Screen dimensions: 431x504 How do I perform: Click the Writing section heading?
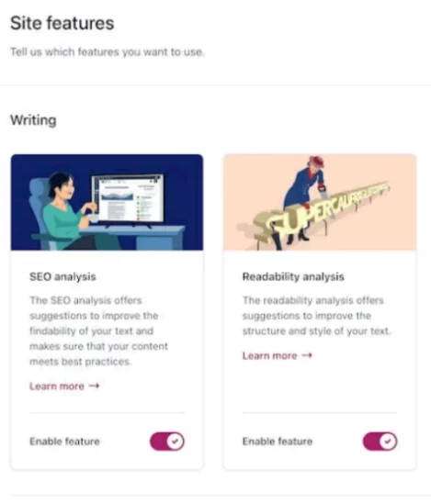pos(33,120)
